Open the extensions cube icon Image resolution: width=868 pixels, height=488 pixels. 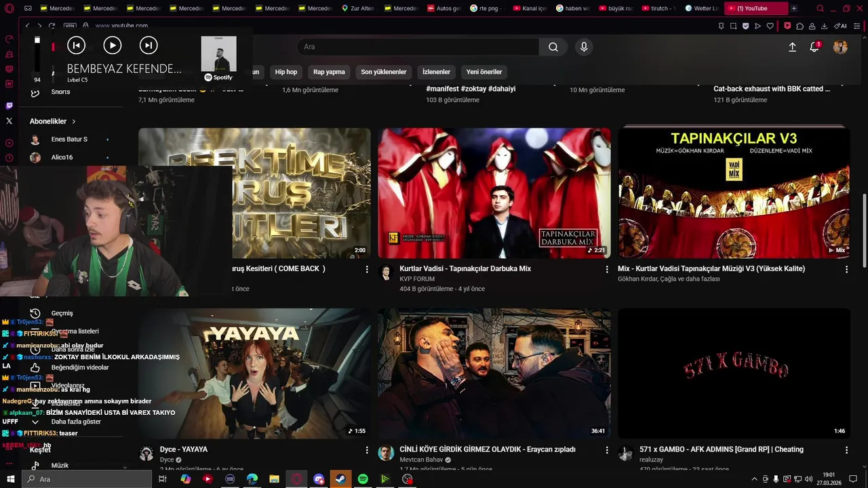pyautogui.click(x=800, y=26)
